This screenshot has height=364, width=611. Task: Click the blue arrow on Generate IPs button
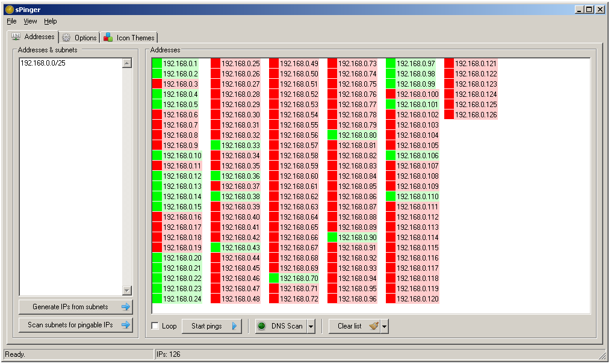tap(125, 307)
